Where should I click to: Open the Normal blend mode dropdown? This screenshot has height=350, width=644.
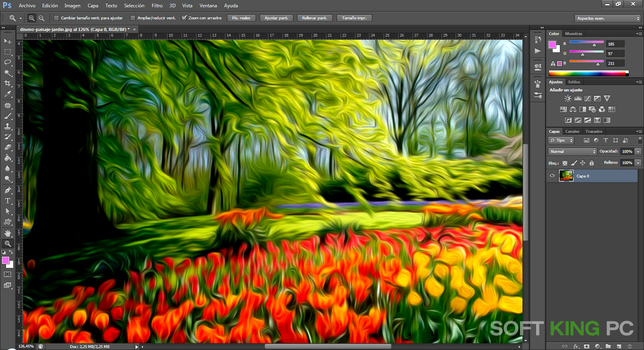tap(572, 152)
